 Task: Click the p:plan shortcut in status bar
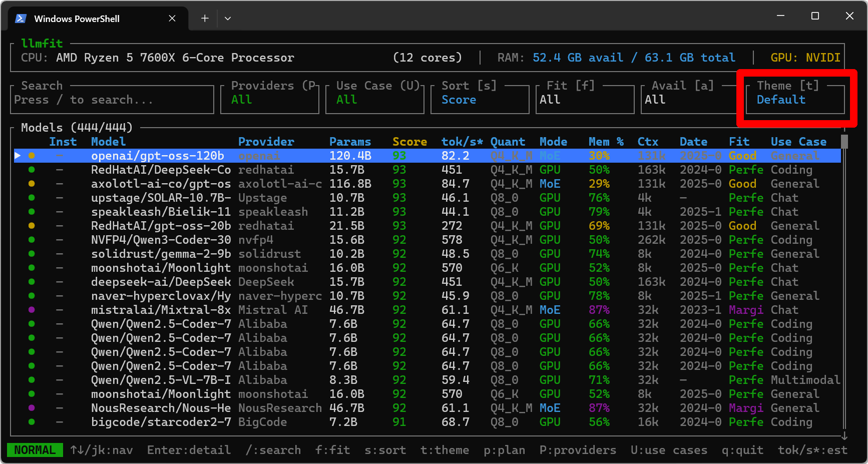coord(504,450)
